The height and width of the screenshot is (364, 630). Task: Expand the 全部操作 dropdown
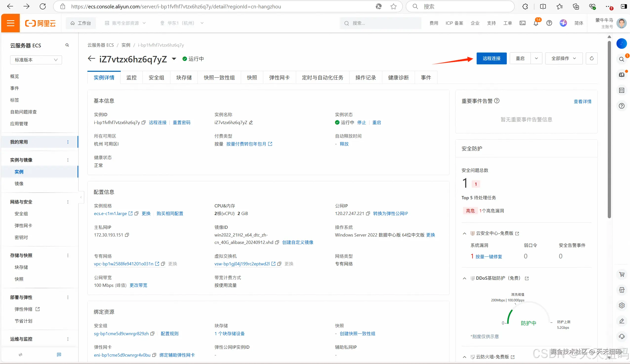click(x=564, y=58)
